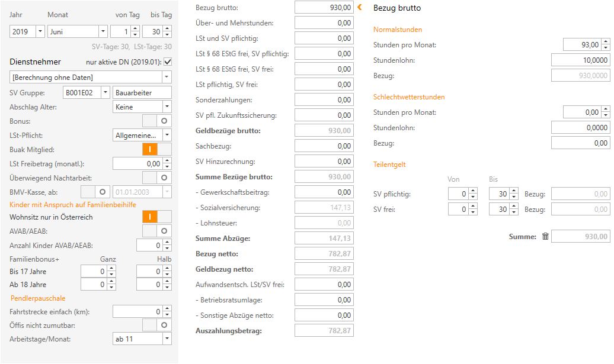Click Bis 17 Jahre Halb stepper
Viewport: 614px width, 364px height.
click(x=167, y=271)
